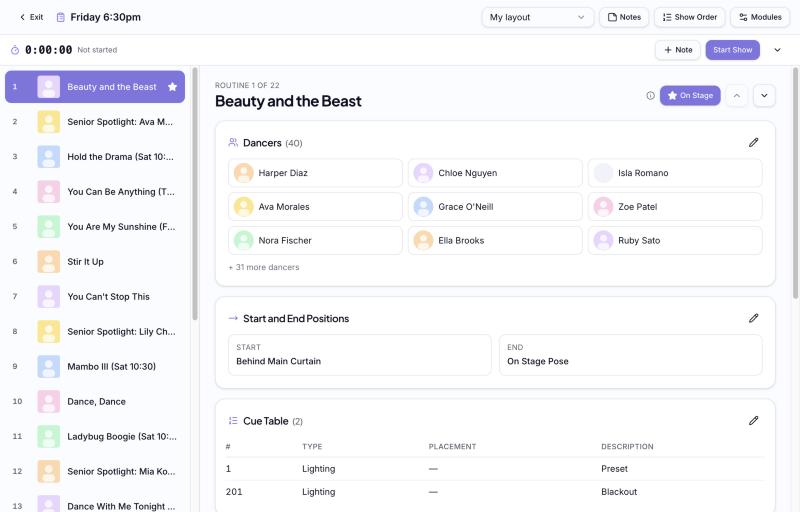Toggle the On Stage status button
800x512 pixels.
[690, 95]
